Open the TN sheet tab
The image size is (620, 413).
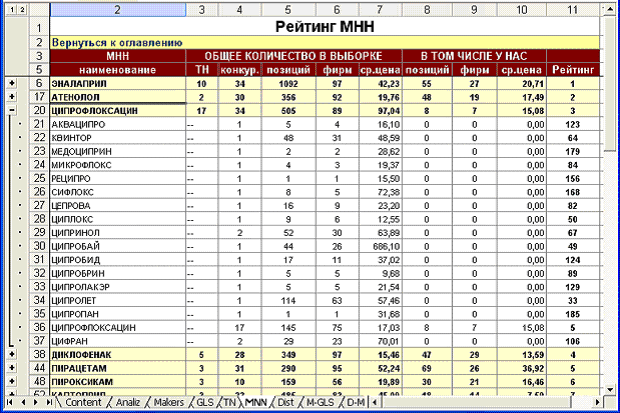[229, 402]
